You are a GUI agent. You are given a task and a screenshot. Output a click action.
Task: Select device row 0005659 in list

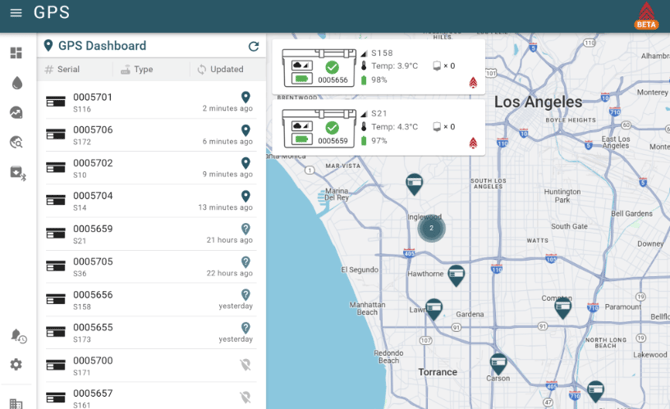click(x=151, y=234)
